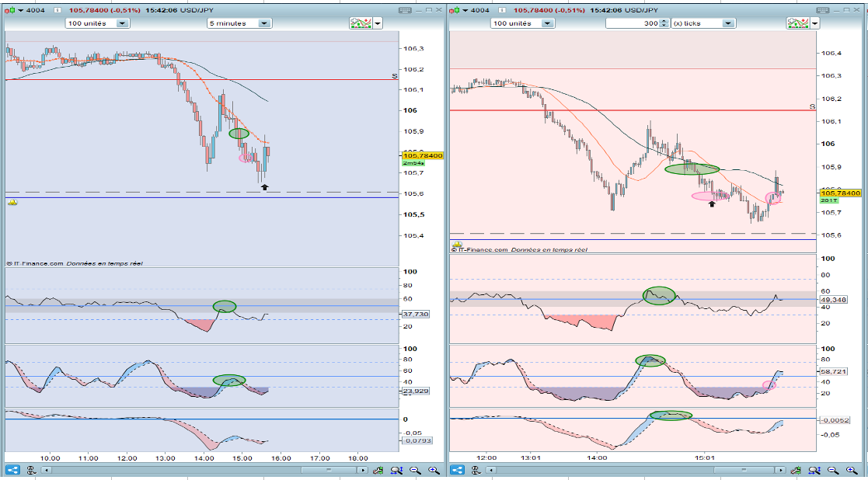Click the share button at the right chart's bottom bar
The height and width of the screenshot is (480, 868).
click(x=457, y=470)
